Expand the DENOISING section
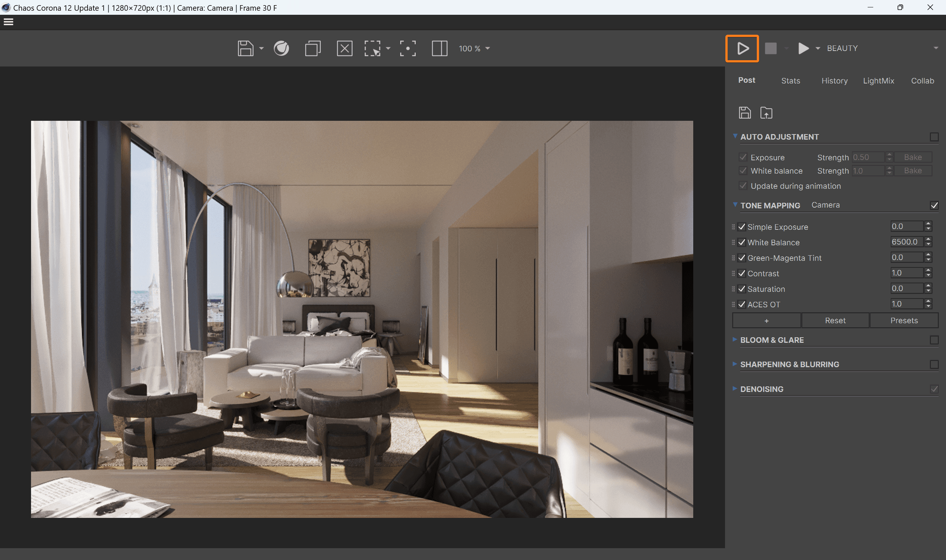Viewport: 946px width, 560px height. pos(735,389)
